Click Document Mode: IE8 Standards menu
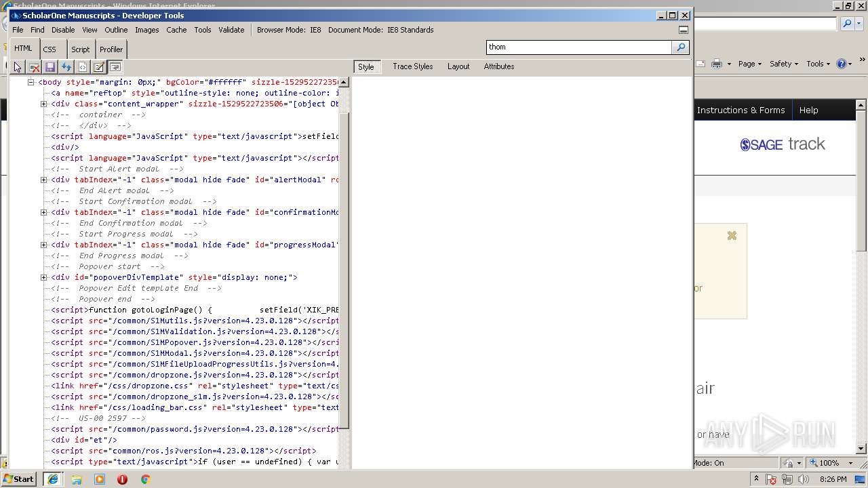 click(x=381, y=30)
